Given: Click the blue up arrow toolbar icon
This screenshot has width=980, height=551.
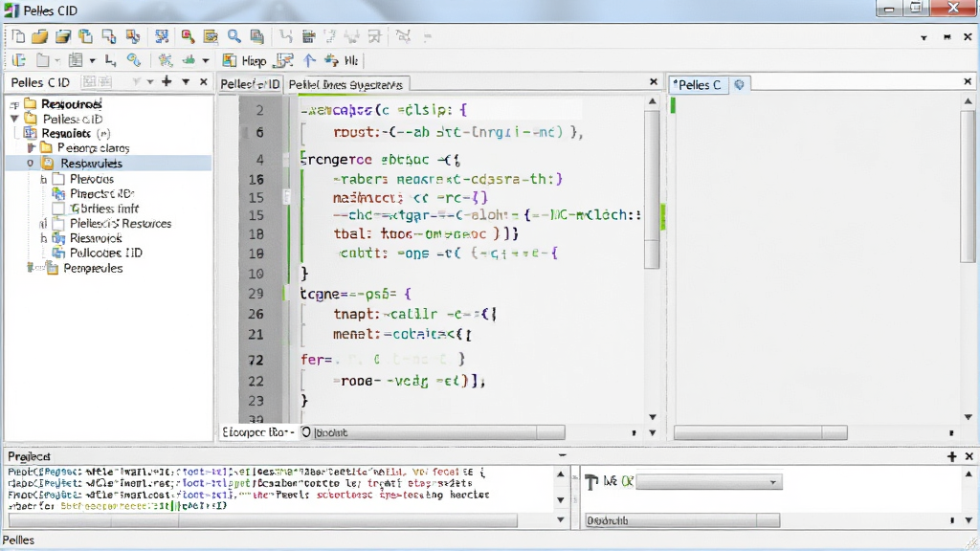Looking at the screenshot, I should coord(309,60).
